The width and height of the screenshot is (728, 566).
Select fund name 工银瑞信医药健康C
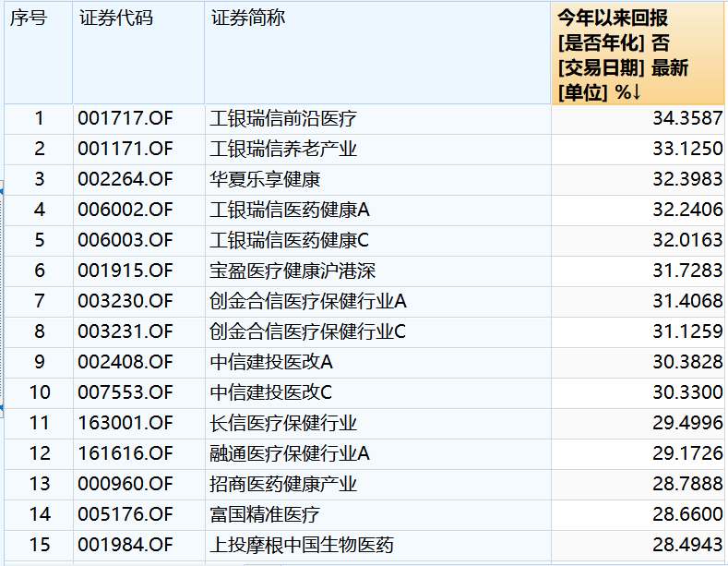click(289, 240)
